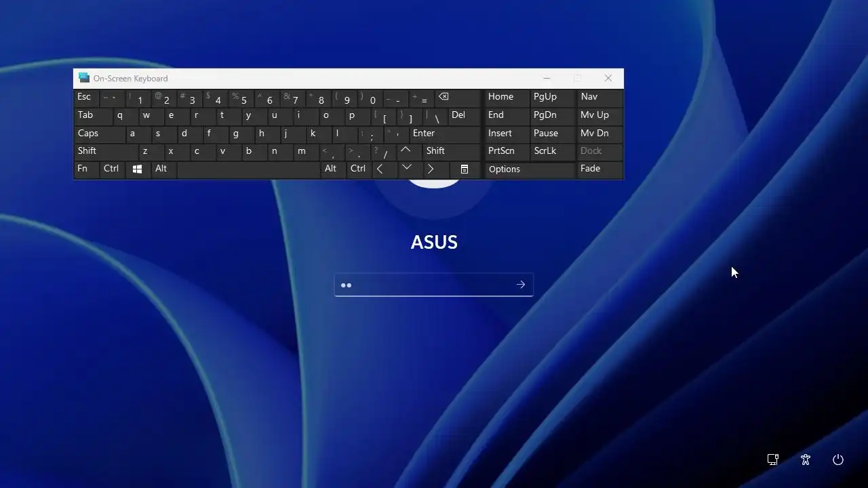The width and height of the screenshot is (868, 488).
Task: Click the Mv Dn key
Action: tap(599, 134)
